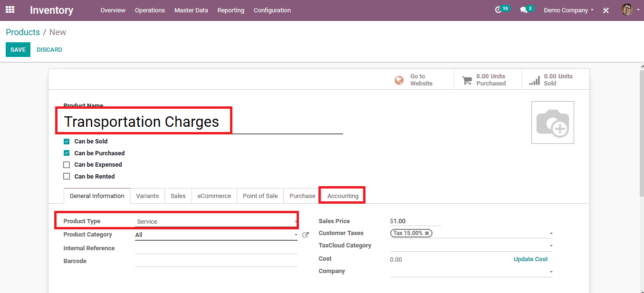The width and height of the screenshot is (644, 293).
Task: Click the product image camera placeholder
Action: pyautogui.click(x=553, y=123)
